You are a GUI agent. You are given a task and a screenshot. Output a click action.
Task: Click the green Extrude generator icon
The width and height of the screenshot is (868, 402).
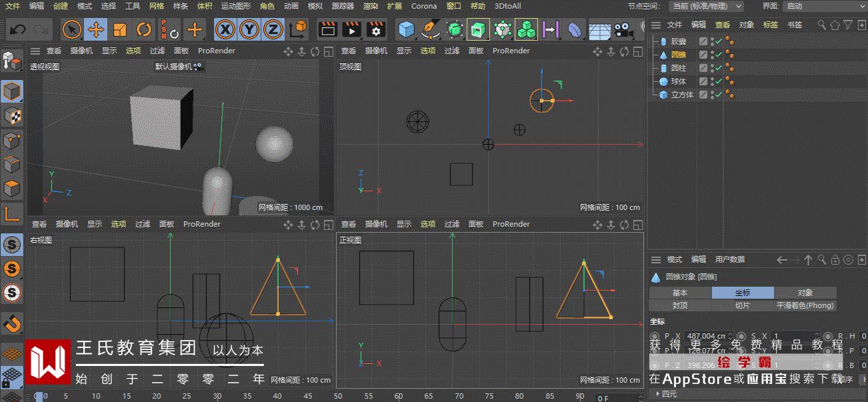point(478,30)
